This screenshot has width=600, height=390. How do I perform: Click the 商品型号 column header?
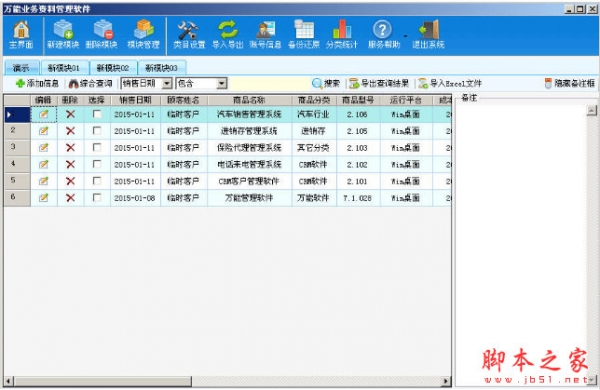358,100
